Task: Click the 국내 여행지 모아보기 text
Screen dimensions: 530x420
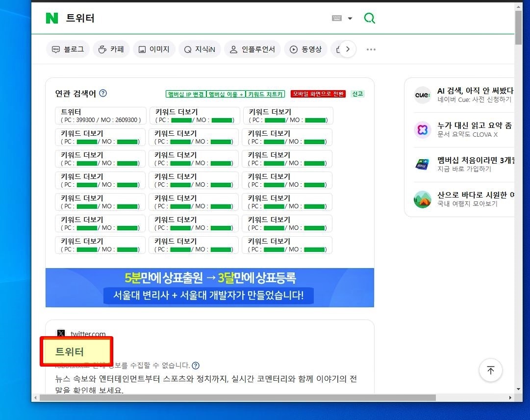Action: (467, 203)
